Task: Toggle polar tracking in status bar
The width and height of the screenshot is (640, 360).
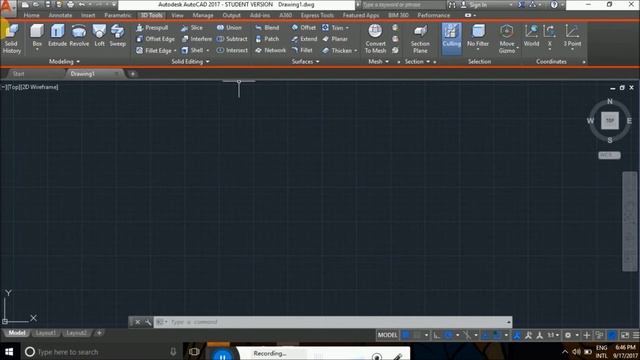Action: pos(448,335)
